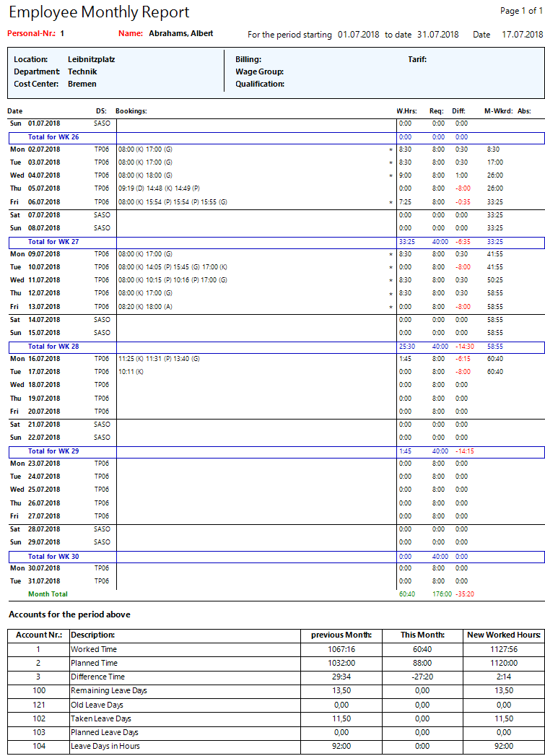Select the Total for WK 26 row
Viewport: 545px width, 756px height.
pos(276,137)
